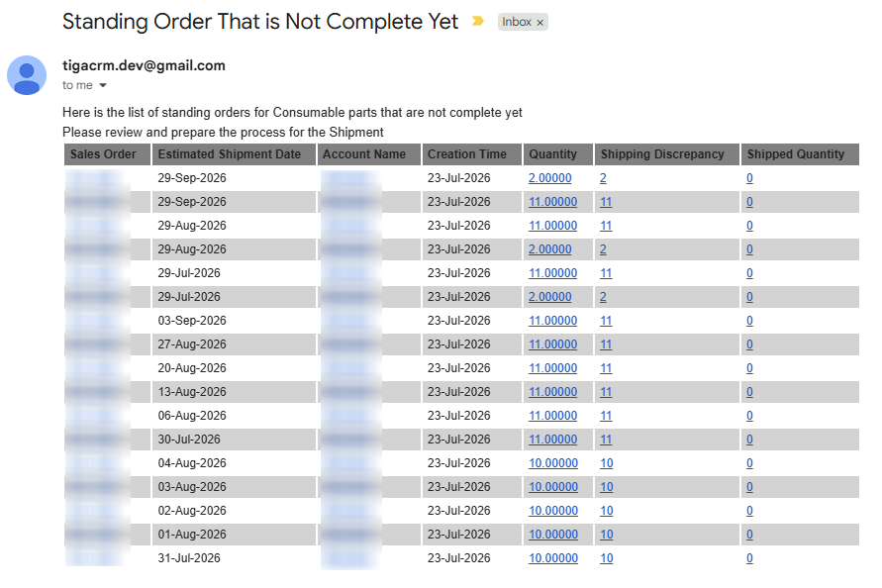Open quantity 2.00000 link in 29-Sep-2026 row

tap(549, 178)
